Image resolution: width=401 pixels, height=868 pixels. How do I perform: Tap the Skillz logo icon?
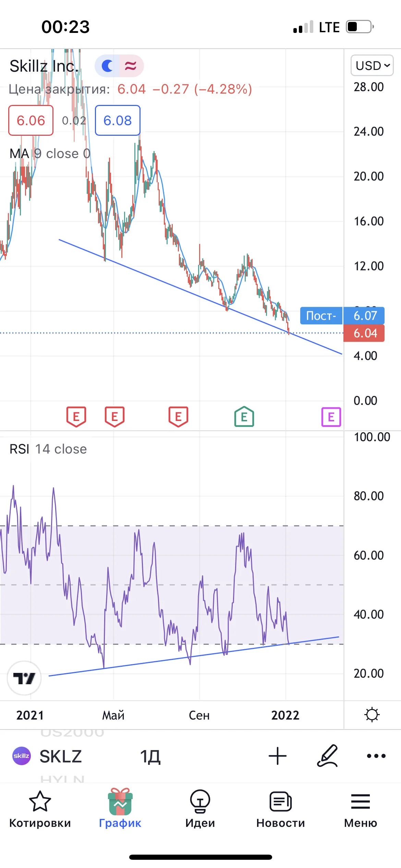pos(22,756)
